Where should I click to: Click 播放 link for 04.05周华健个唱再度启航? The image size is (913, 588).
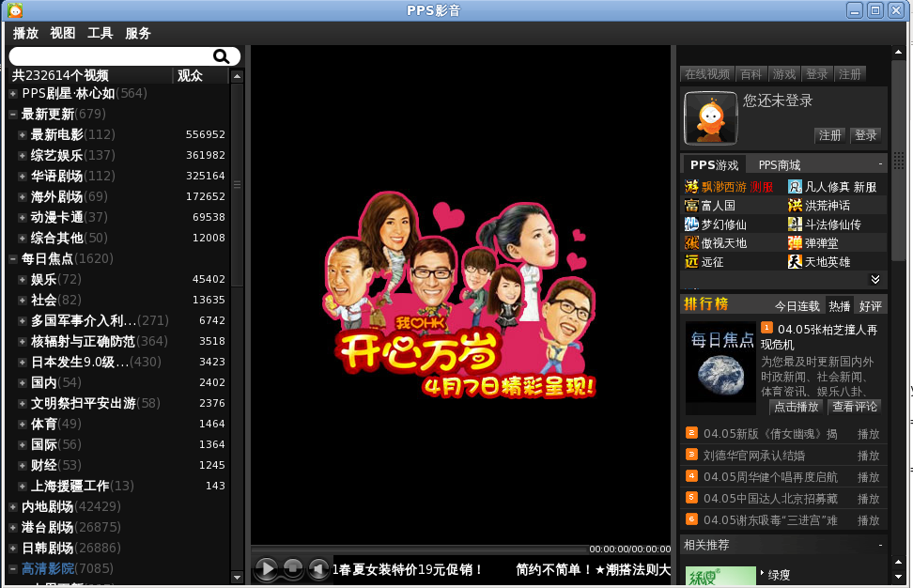(x=868, y=477)
